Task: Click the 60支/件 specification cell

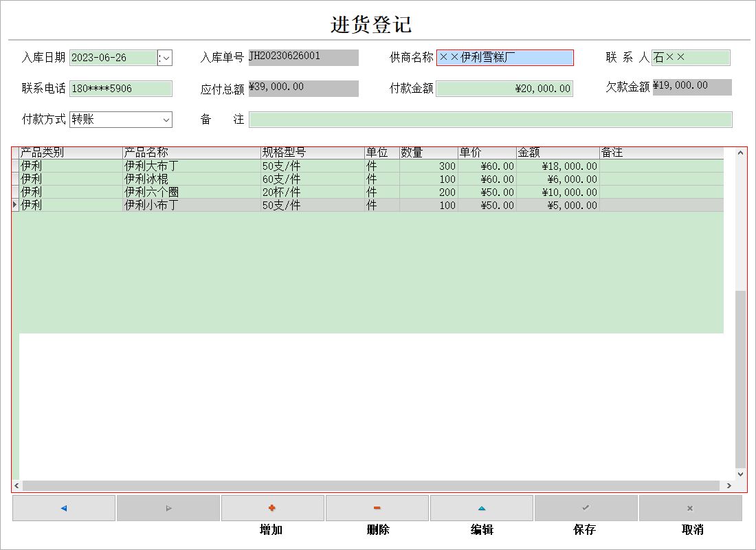Action: [x=313, y=179]
